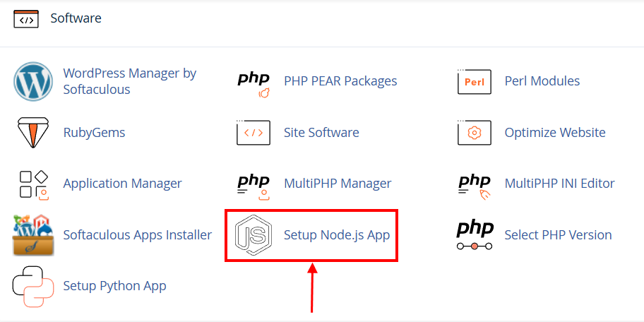Click the Site Software code icon
The width and height of the screenshot is (644, 322).
coord(254,133)
